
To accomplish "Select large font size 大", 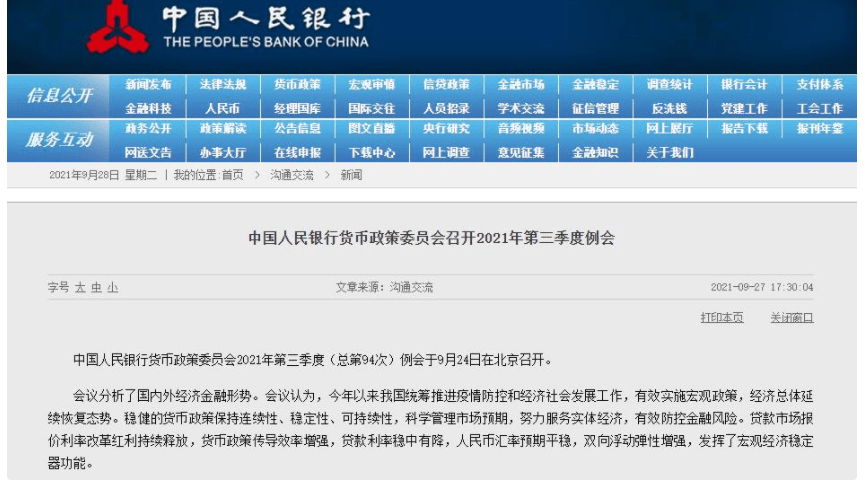I will [x=80, y=288].
